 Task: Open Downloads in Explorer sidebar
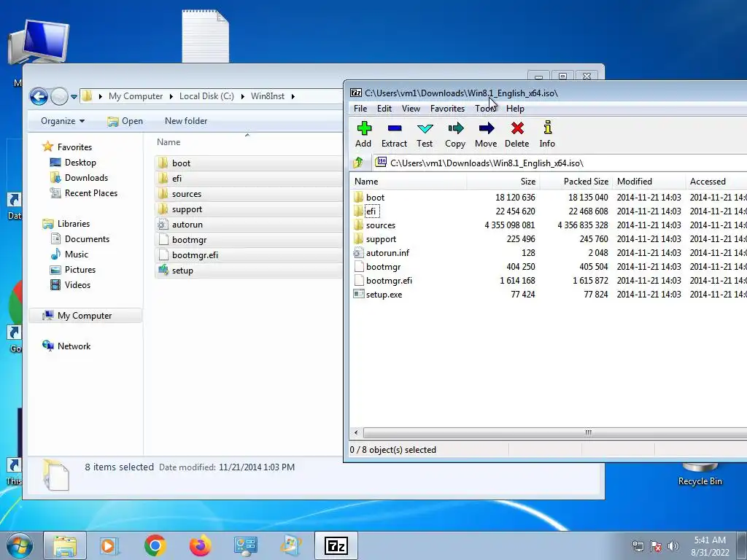(86, 178)
